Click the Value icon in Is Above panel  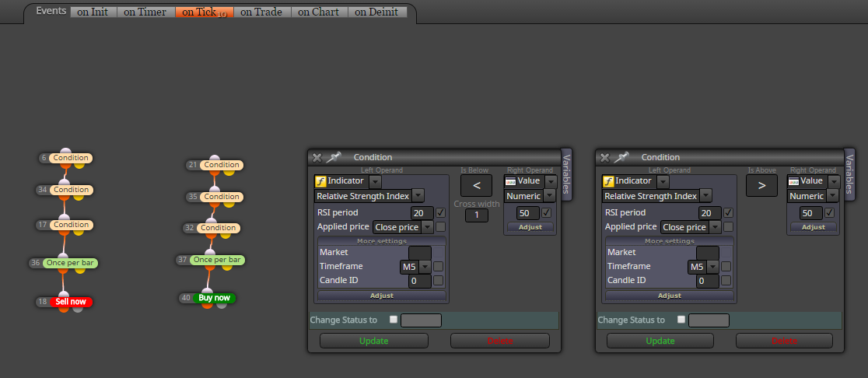pos(794,181)
